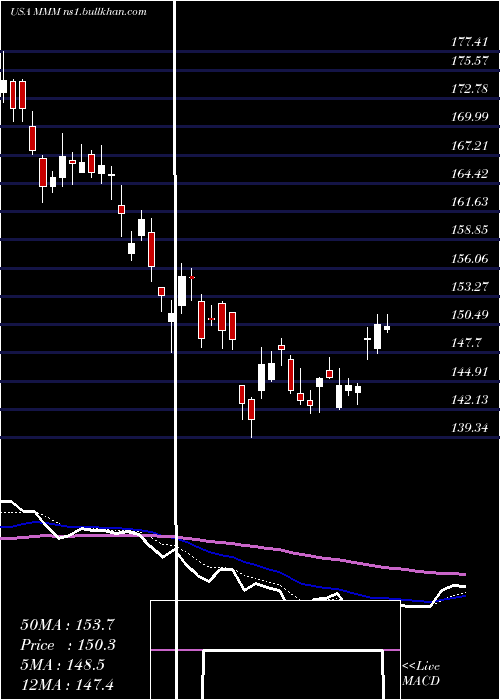Click the 164.42 price level label
Image resolution: width=500 pixels, height=700 pixels.
[x=469, y=174]
